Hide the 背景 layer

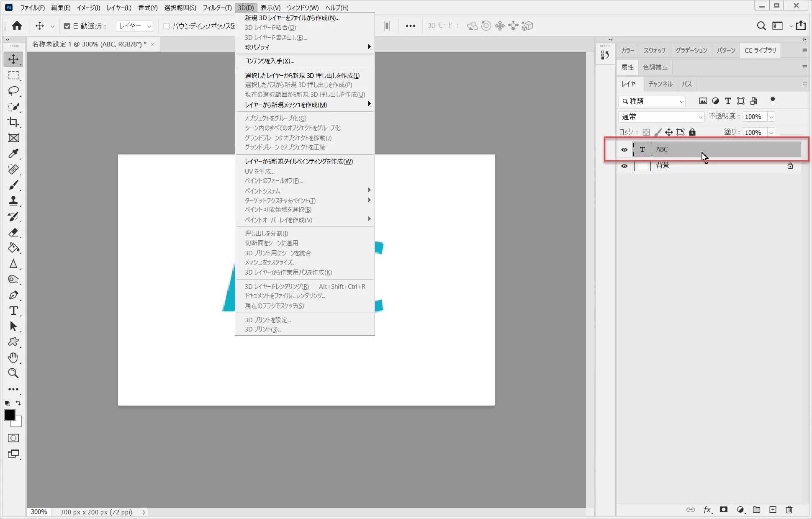(624, 166)
